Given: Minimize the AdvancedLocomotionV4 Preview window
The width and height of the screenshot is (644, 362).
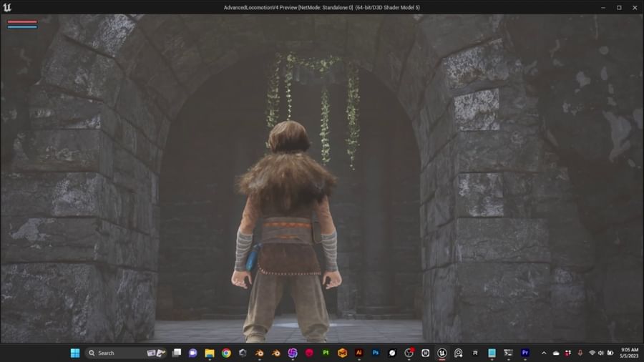Looking at the screenshot, I should point(603,7).
